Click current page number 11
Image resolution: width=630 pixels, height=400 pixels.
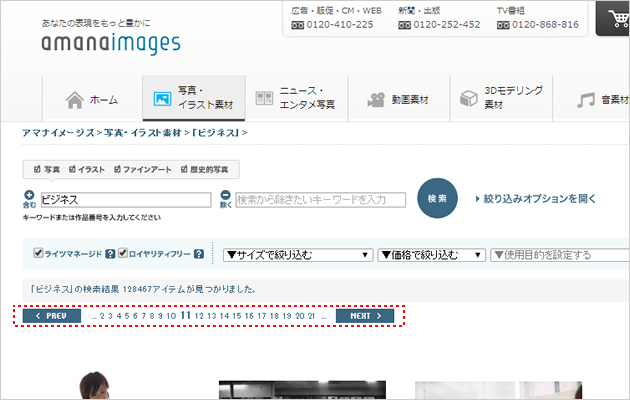point(185,315)
